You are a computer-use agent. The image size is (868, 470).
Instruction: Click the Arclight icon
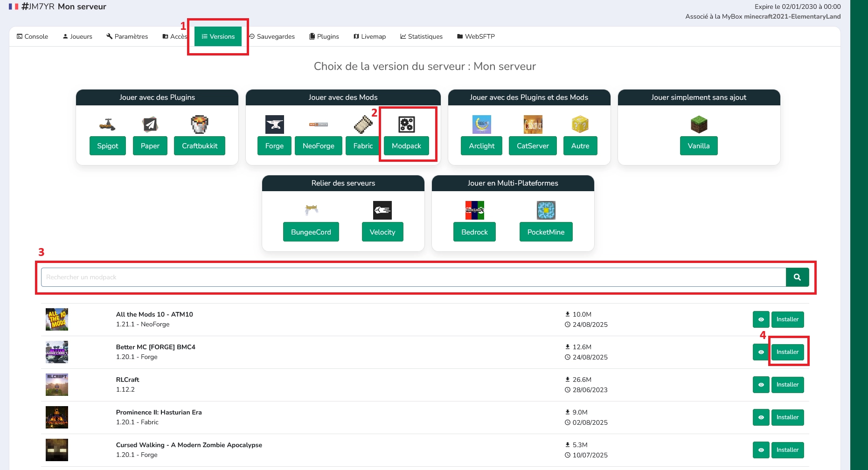click(x=482, y=124)
